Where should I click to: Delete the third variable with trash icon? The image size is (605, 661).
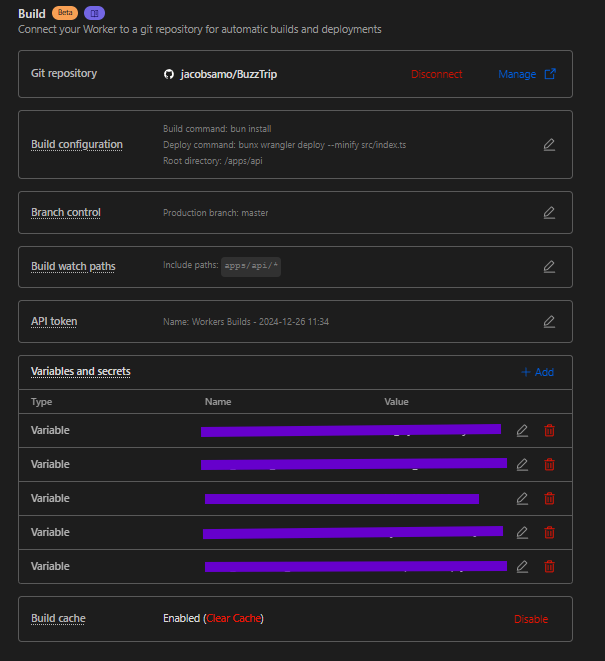(x=549, y=498)
